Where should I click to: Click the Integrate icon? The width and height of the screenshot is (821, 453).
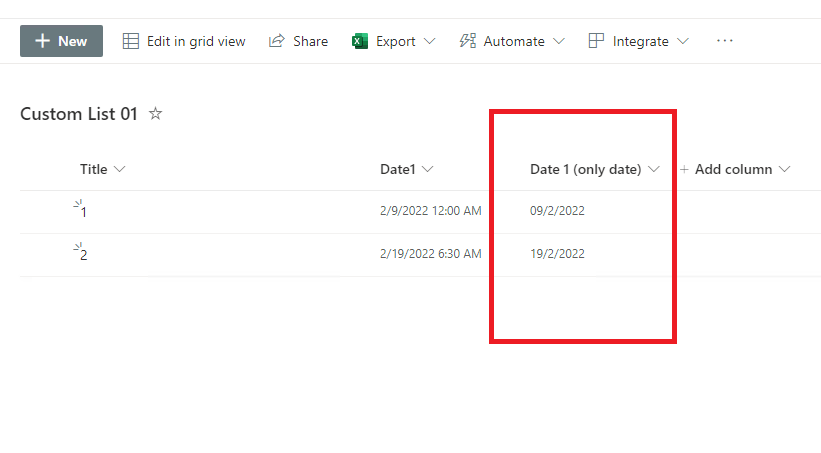pyautogui.click(x=596, y=41)
